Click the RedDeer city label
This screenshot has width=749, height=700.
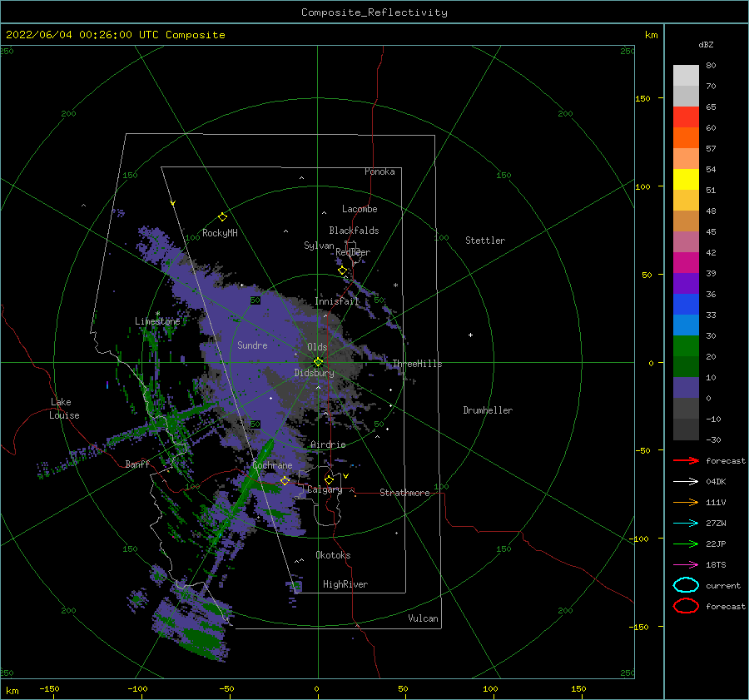(353, 252)
